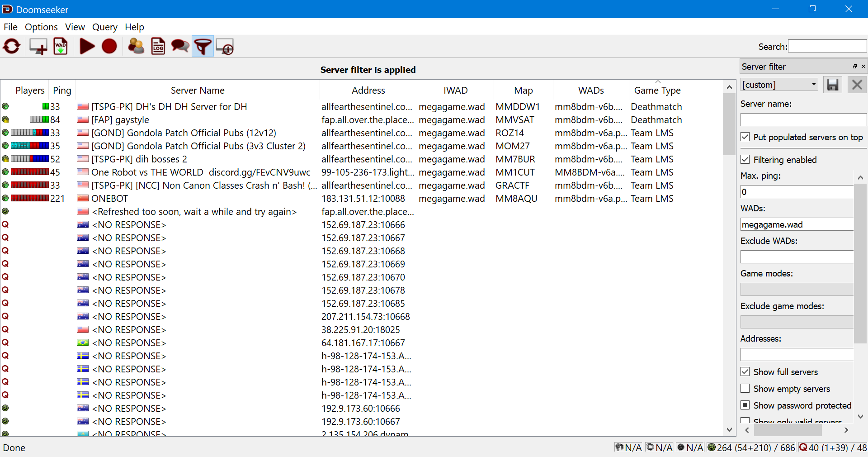Sort by the Server Name column header
Viewport: 868px width, 457px height.
(x=198, y=90)
